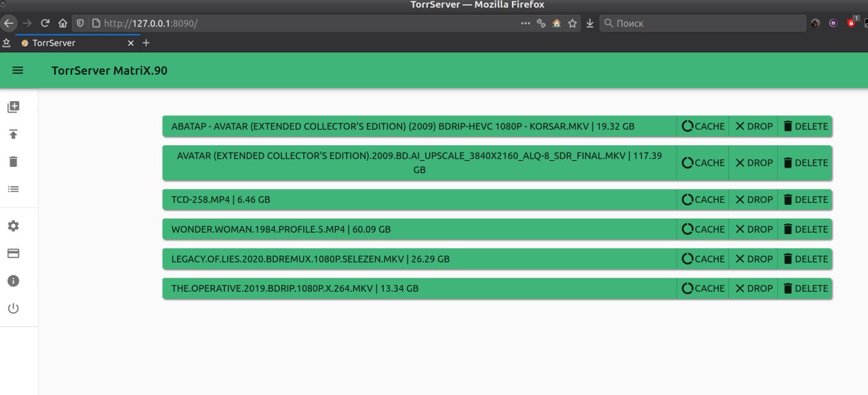The height and width of the screenshot is (395, 868).
Task: Click the red lock extension icon
Action: click(x=852, y=22)
